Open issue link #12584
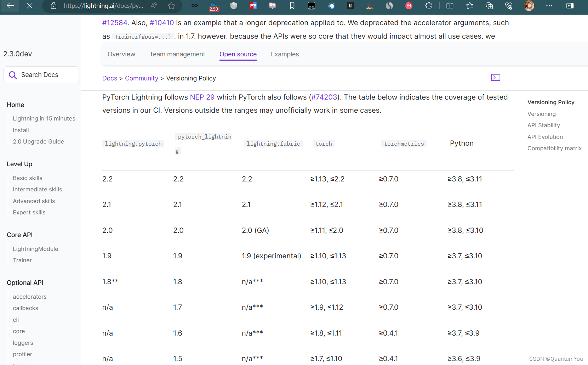Screen dimensions: 588x365 115,23
